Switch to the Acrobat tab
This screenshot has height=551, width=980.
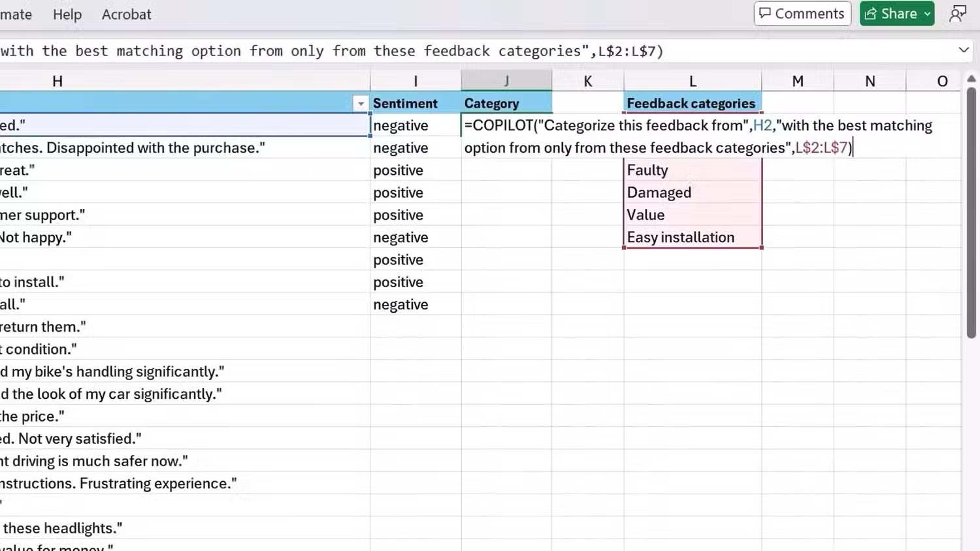click(126, 14)
